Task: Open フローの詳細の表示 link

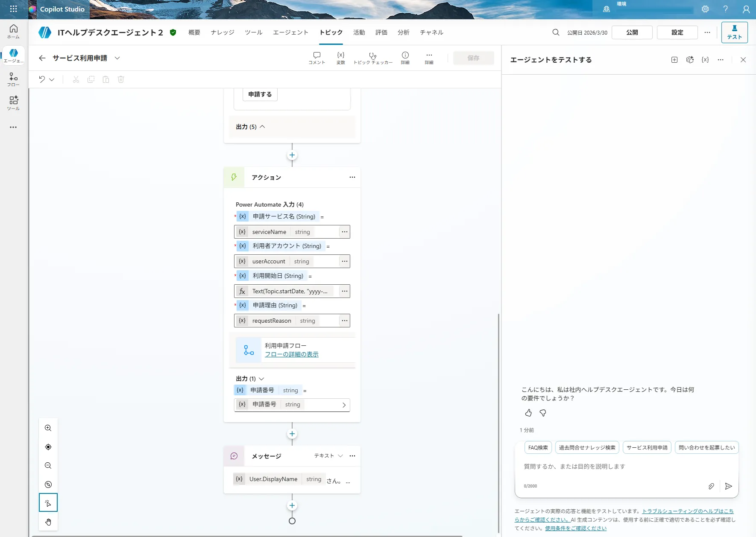Action: coord(292,354)
